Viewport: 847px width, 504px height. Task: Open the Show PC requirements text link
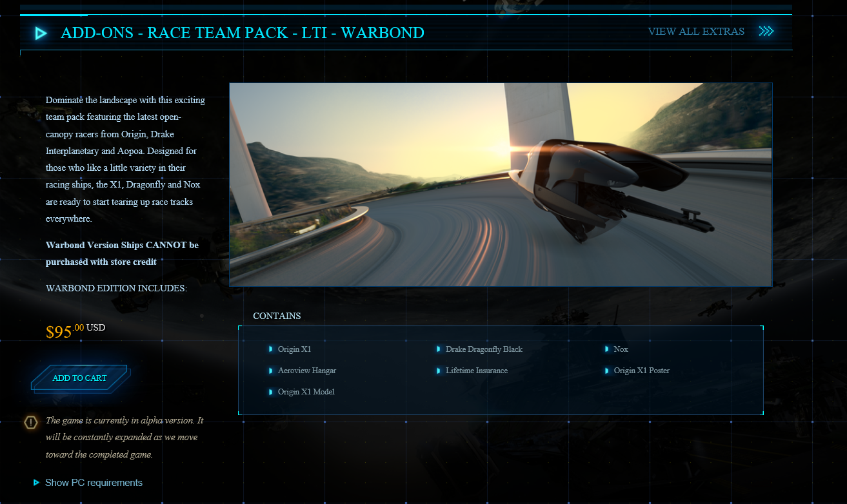click(94, 483)
